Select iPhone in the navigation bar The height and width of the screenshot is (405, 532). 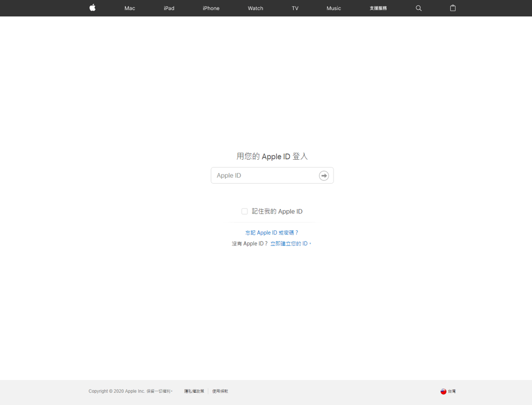tap(211, 8)
